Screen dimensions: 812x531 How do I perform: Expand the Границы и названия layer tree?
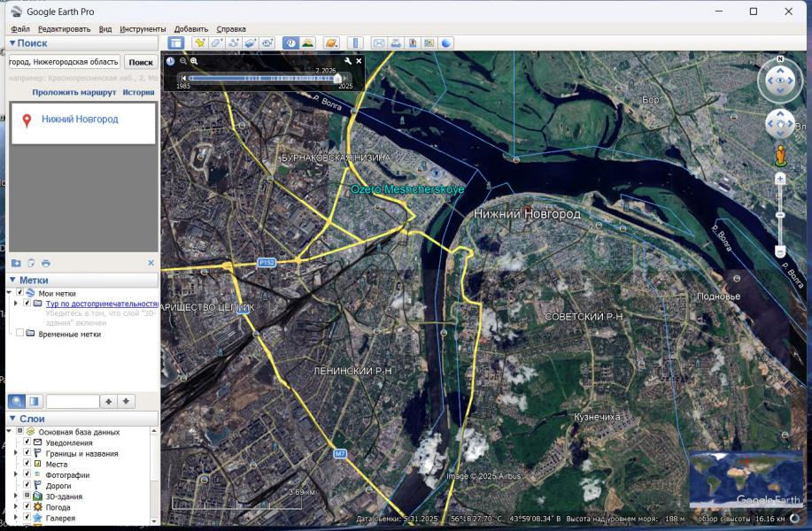pyautogui.click(x=15, y=454)
